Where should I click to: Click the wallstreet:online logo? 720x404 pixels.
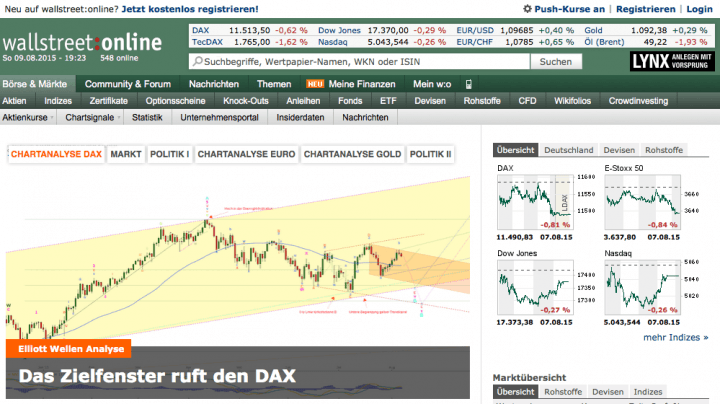click(x=82, y=42)
